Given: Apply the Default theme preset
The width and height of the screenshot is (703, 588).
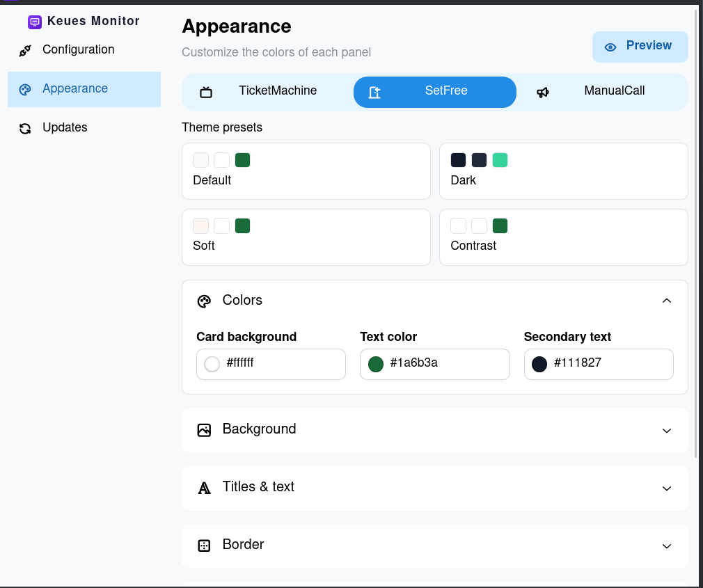Looking at the screenshot, I should (x=306, y=171).
